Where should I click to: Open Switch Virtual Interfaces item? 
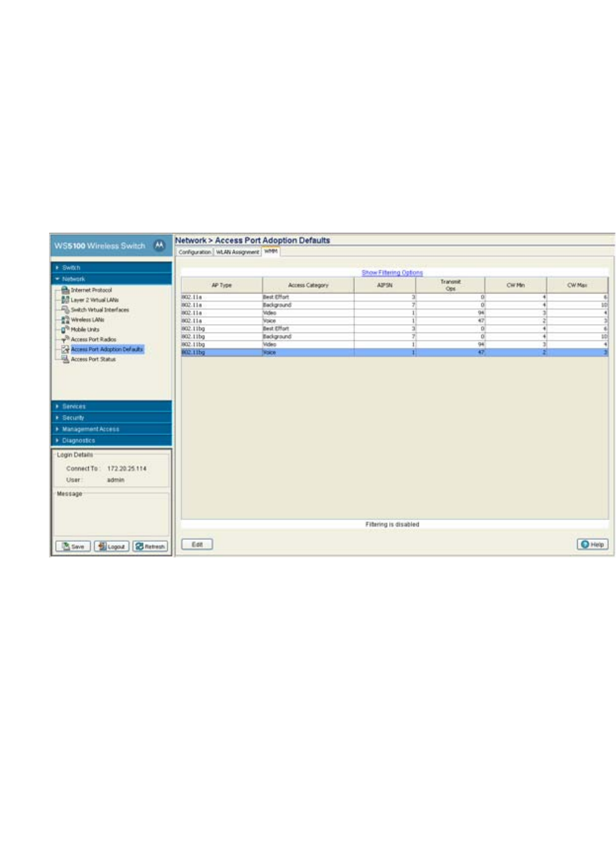pos(100,310)
